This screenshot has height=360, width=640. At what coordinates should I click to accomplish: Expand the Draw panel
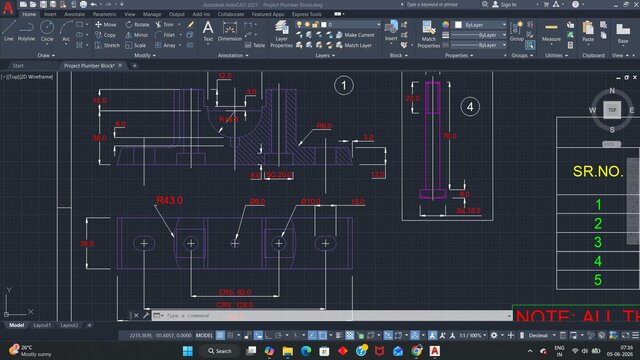pos(46,56)
